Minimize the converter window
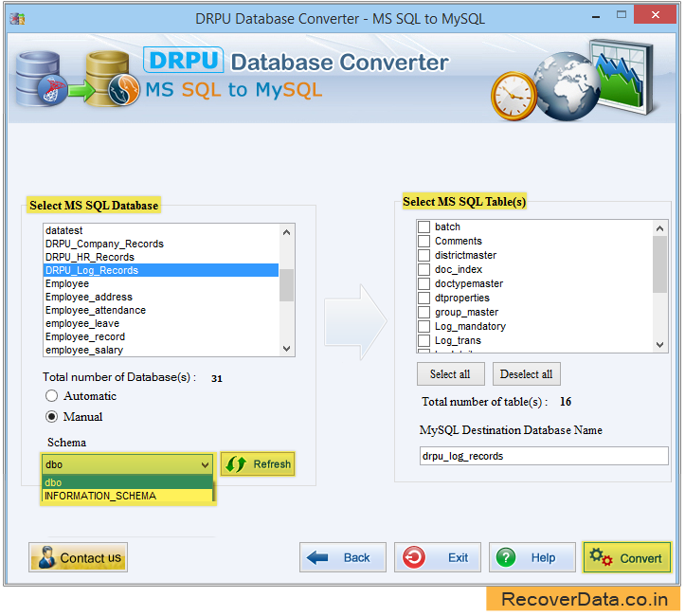This screenshot has height=616, width=685. [596, 17]
